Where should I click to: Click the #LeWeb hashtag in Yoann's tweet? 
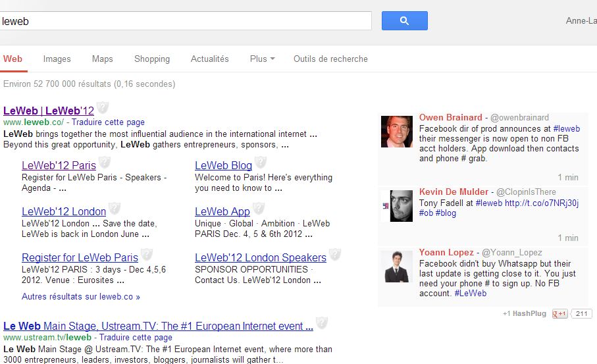[x=471, y=294]
